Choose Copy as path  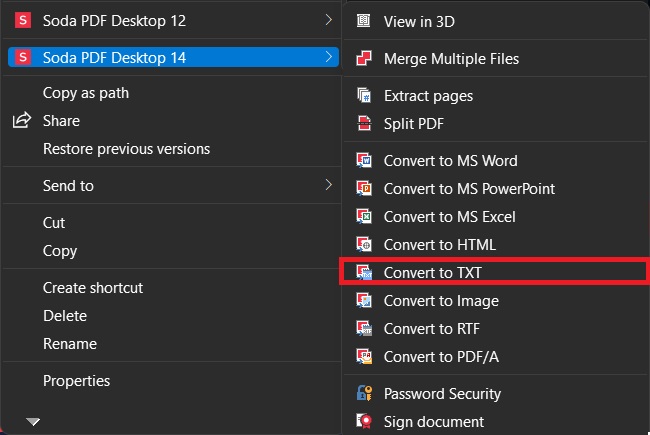click(x=86, y=93)
